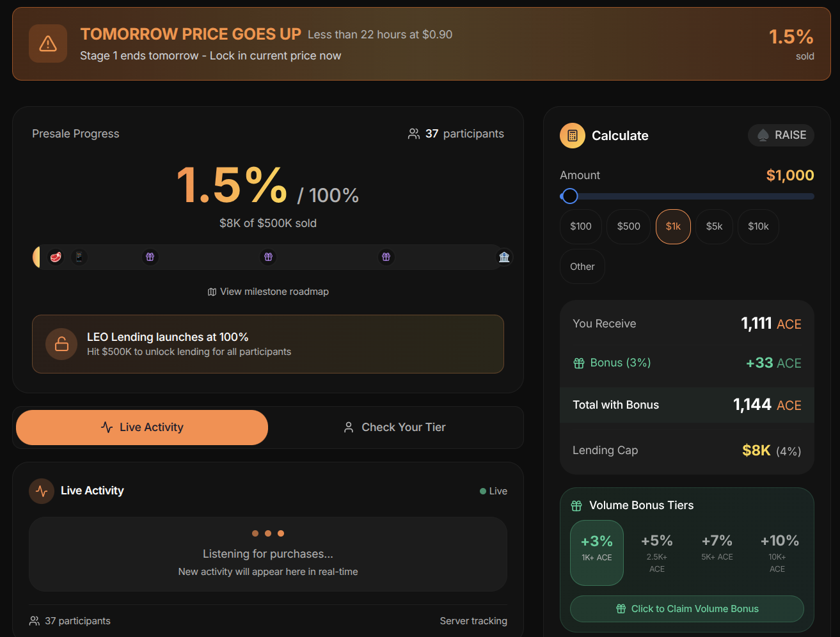Viewport: 840px width, 637px height.
Task: Switch to the Live Activity tab
Action: pos(142,427)
